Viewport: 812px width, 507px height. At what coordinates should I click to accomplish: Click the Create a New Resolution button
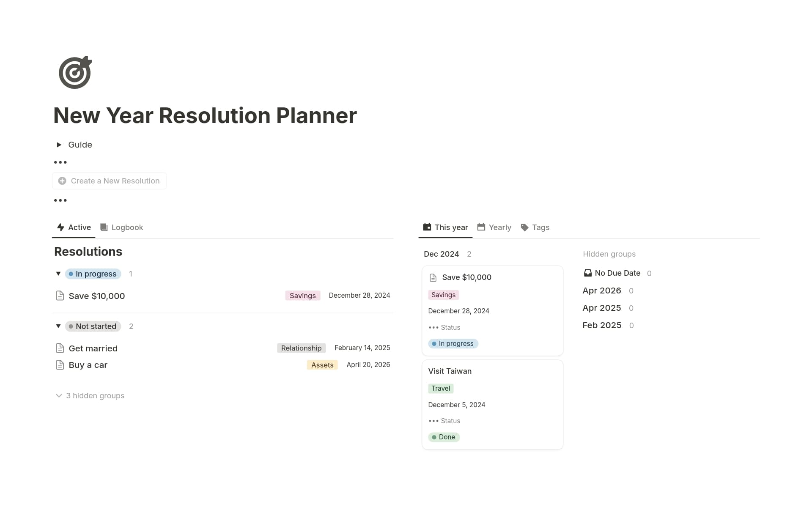(109, 181)
